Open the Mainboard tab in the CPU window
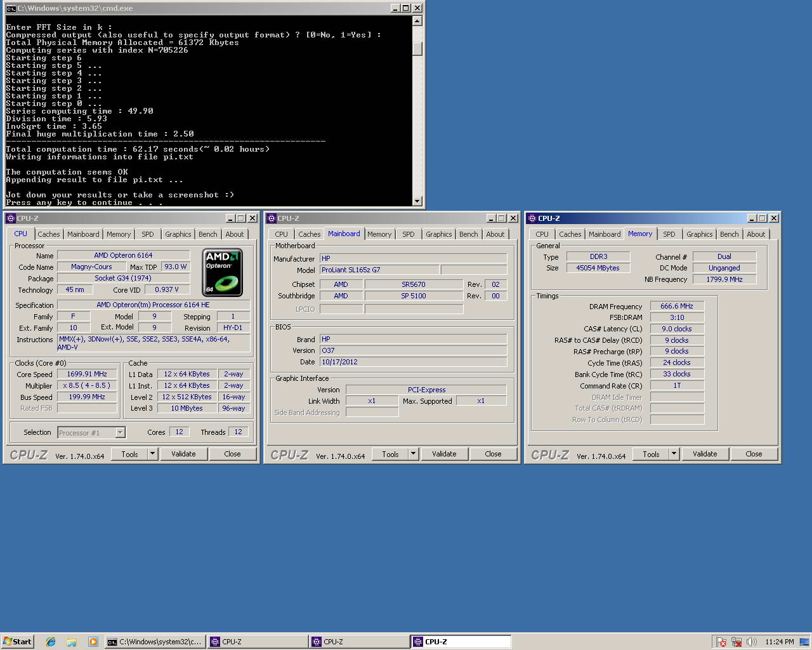 (83, 234)
